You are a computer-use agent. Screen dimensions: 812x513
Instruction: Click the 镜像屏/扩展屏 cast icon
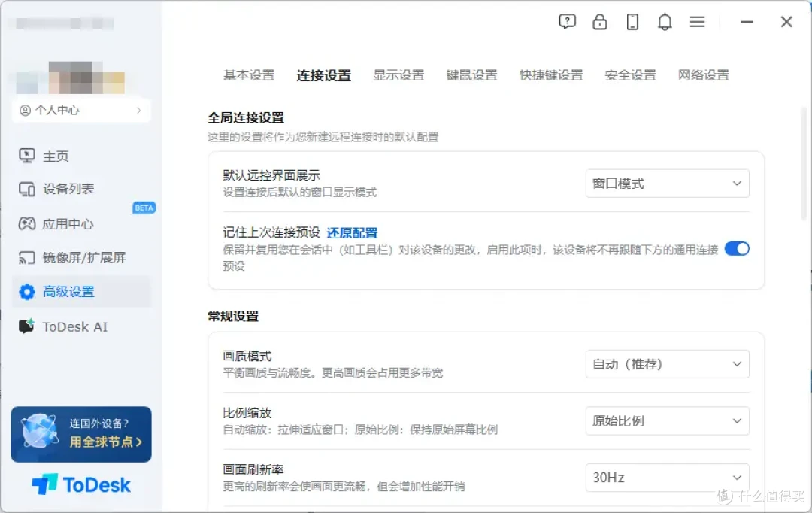coord(27,257)
